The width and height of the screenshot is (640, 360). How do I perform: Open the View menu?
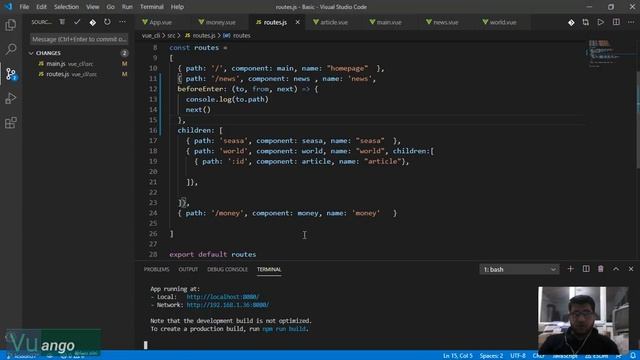92,7
